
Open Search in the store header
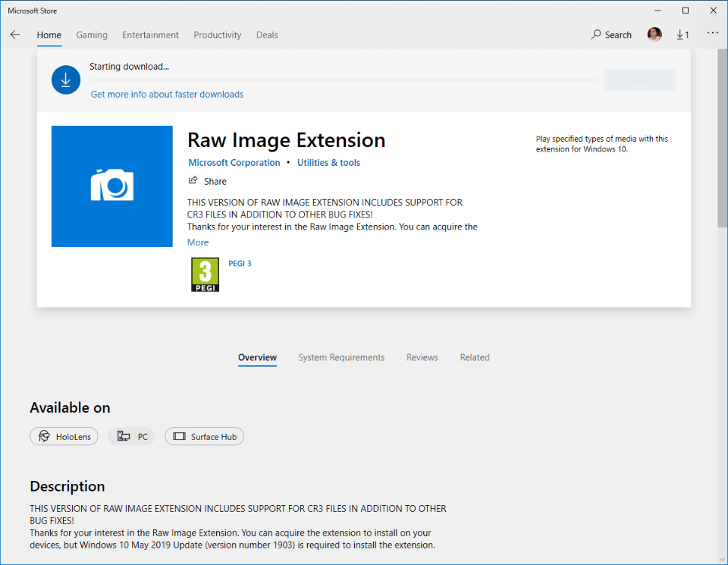(x=611, y=35)
